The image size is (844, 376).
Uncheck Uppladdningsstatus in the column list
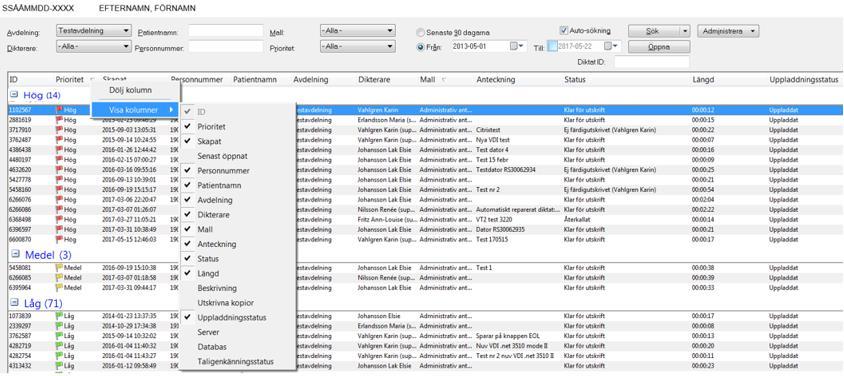tap(187, 317)
